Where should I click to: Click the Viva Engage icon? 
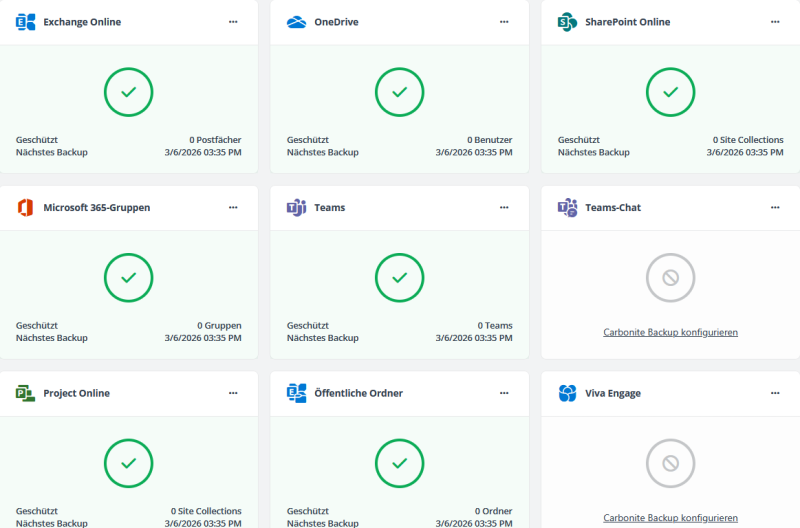(x=567, y=393)
